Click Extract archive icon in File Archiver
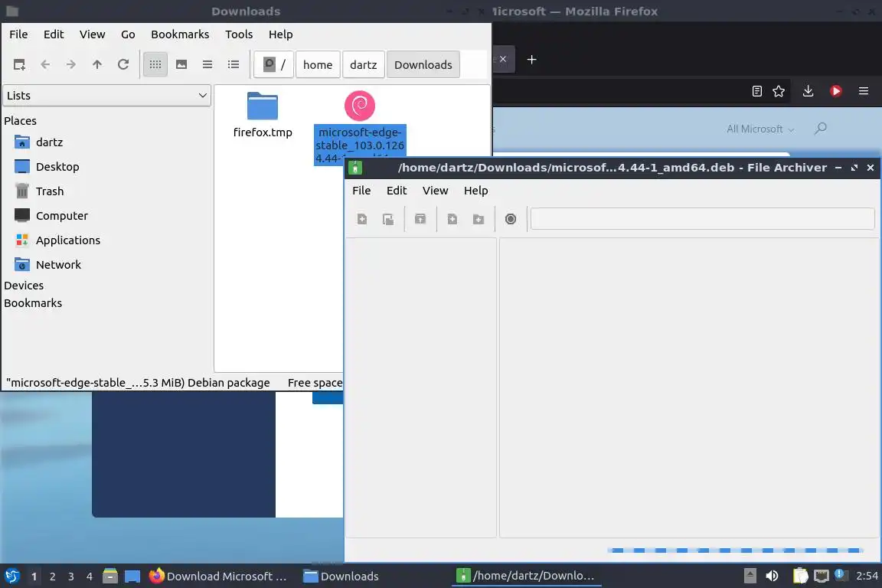The height and width of the screenshot is (588, 882). (420, 219)
